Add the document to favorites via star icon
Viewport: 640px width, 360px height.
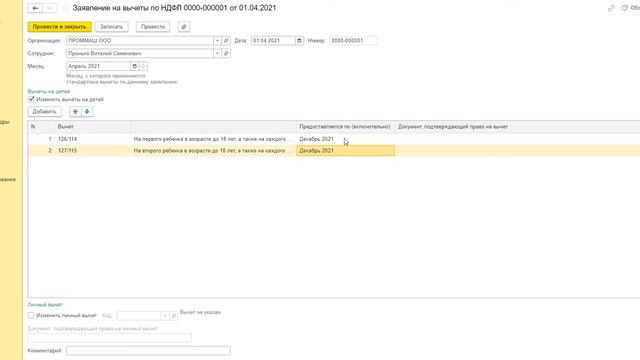coord(65,8)
